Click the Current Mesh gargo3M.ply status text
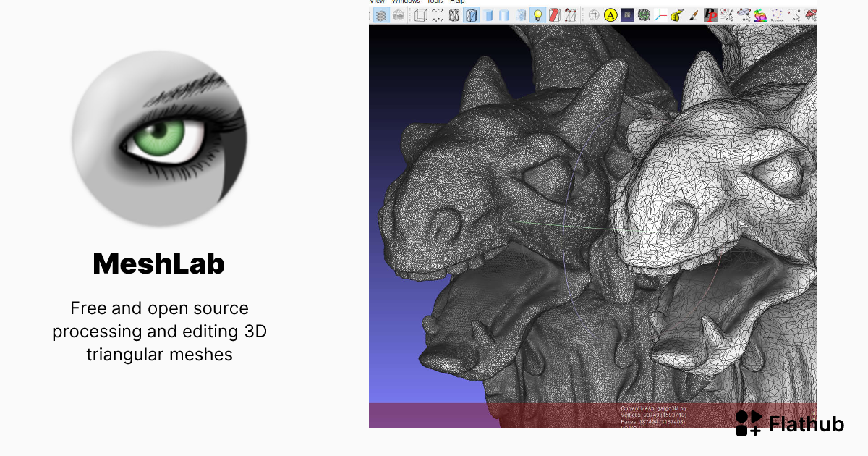Screen dimensions: 868x456 click(655, 408)
